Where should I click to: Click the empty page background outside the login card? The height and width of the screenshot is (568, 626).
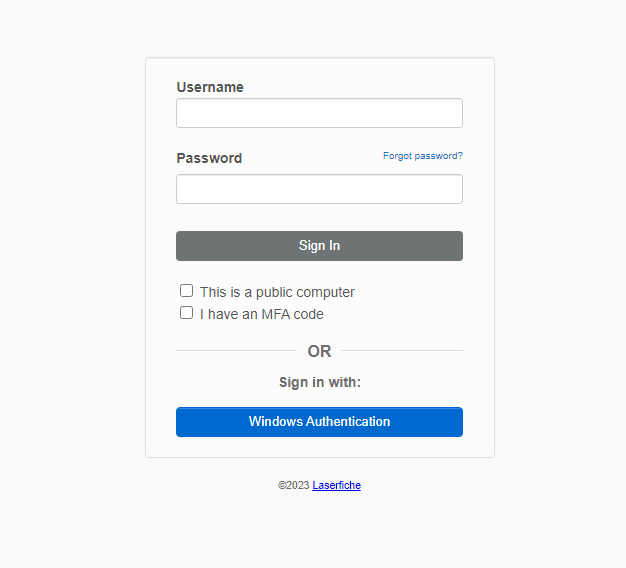(x=70, y=250)
